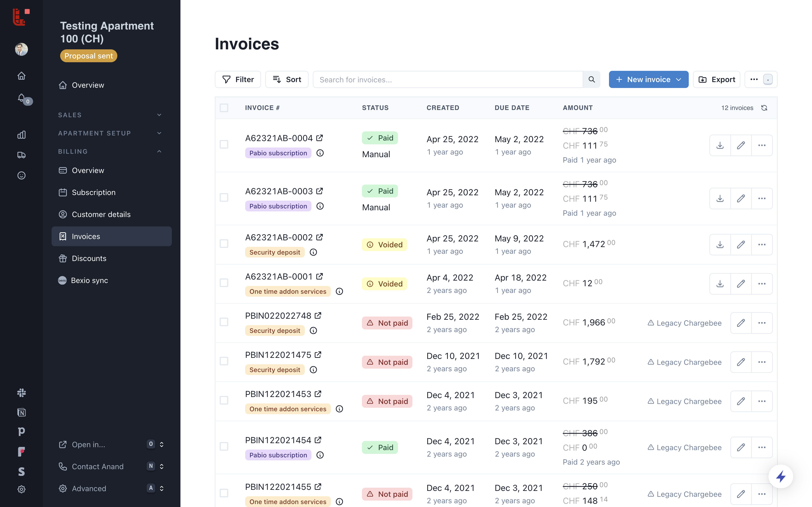Open Customer details page
Image resolution: width=812 pixels, height=507 pixels.
click(x=101, y=214)
